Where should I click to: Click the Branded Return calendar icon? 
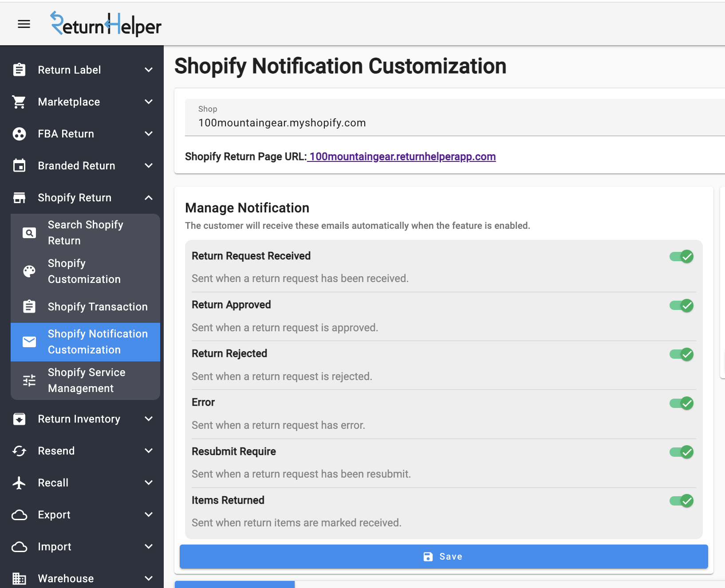tap(20, 165)
